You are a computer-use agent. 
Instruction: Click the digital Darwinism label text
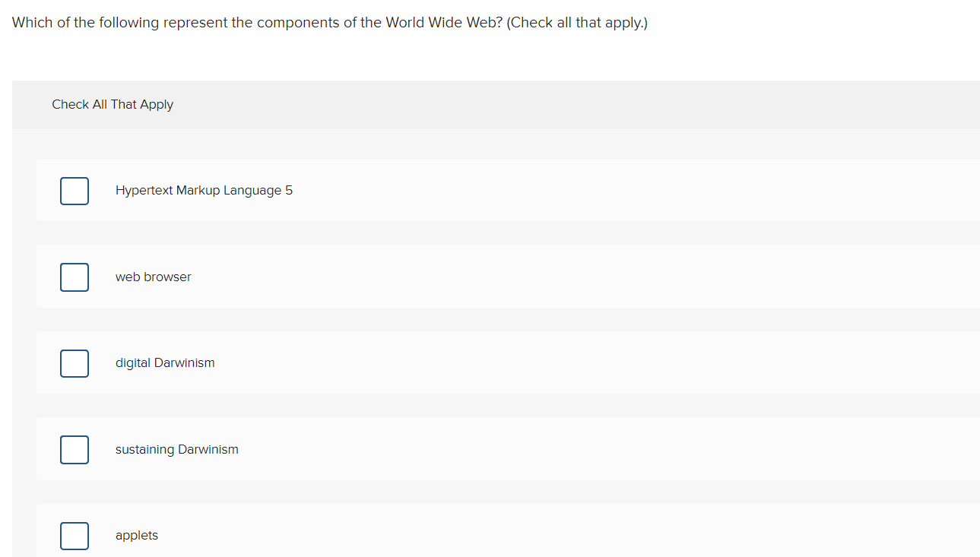(x=164, y=362)
